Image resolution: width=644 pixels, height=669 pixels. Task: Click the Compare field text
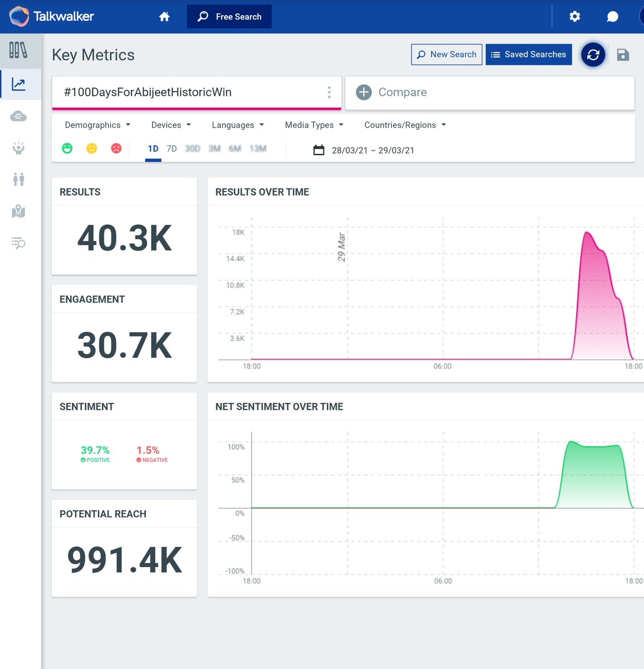click(x=403, y=93)
